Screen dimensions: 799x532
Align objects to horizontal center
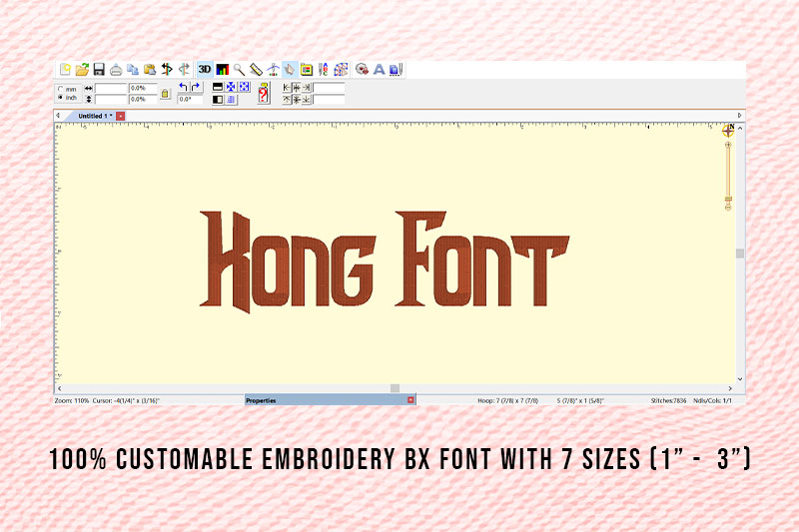[x=297, y=88]
